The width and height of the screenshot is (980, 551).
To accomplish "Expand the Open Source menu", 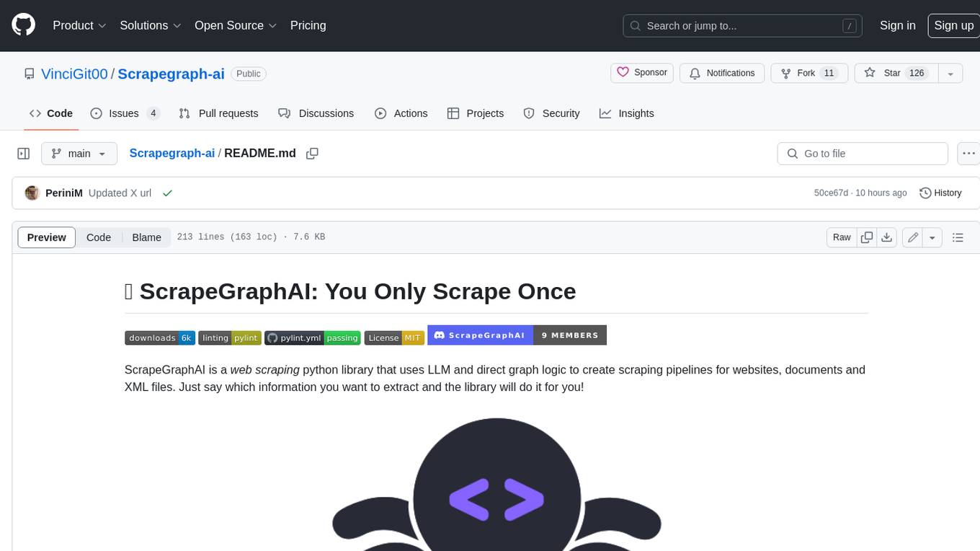I will point(236,25).
